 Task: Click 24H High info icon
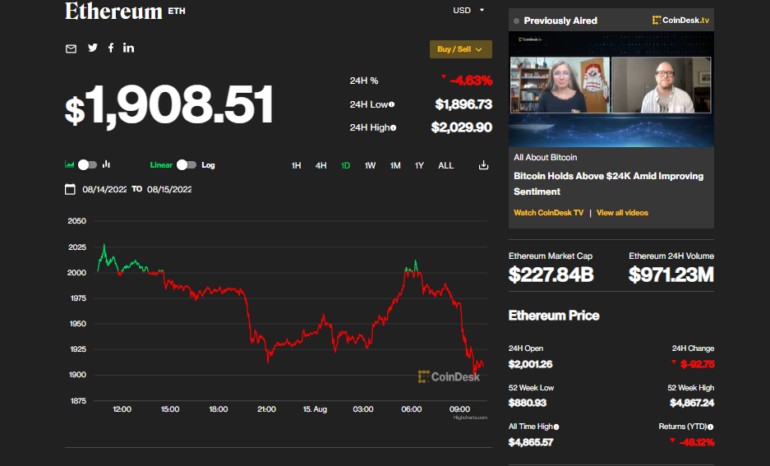393,127
